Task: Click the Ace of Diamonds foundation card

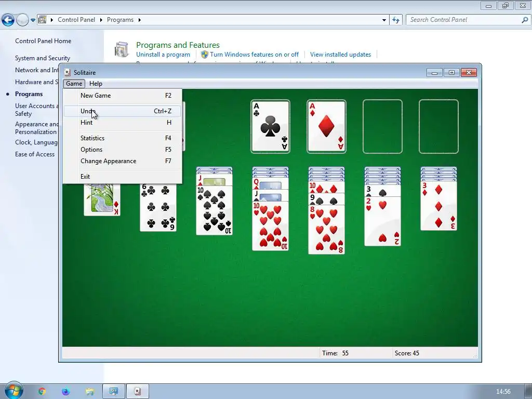Action: [x=326, y=126]
